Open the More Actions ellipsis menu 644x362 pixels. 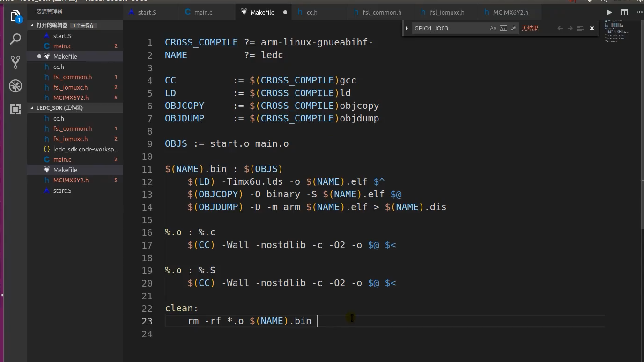click(x=639, y=12)
